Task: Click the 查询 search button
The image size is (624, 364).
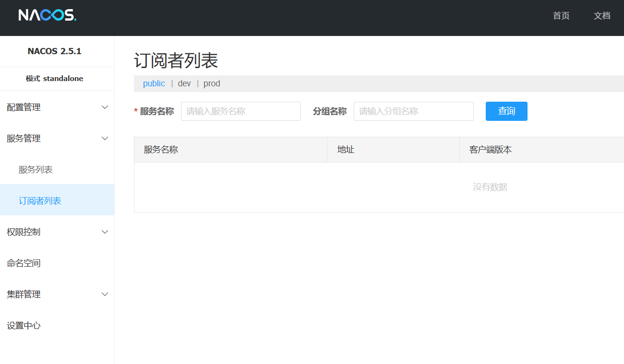Action: pyautogui.click(x=506, y=111)
